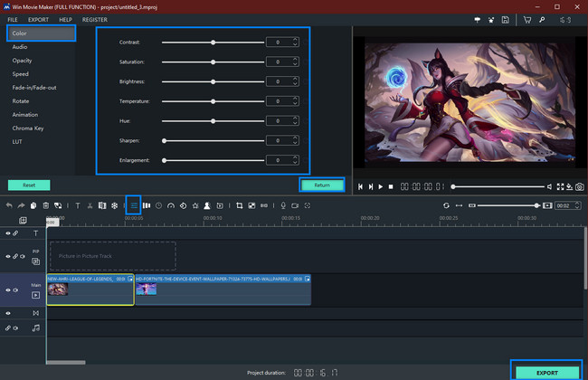Click the microphone voice-over icon
588x380 pixels.
pos(283,205)
